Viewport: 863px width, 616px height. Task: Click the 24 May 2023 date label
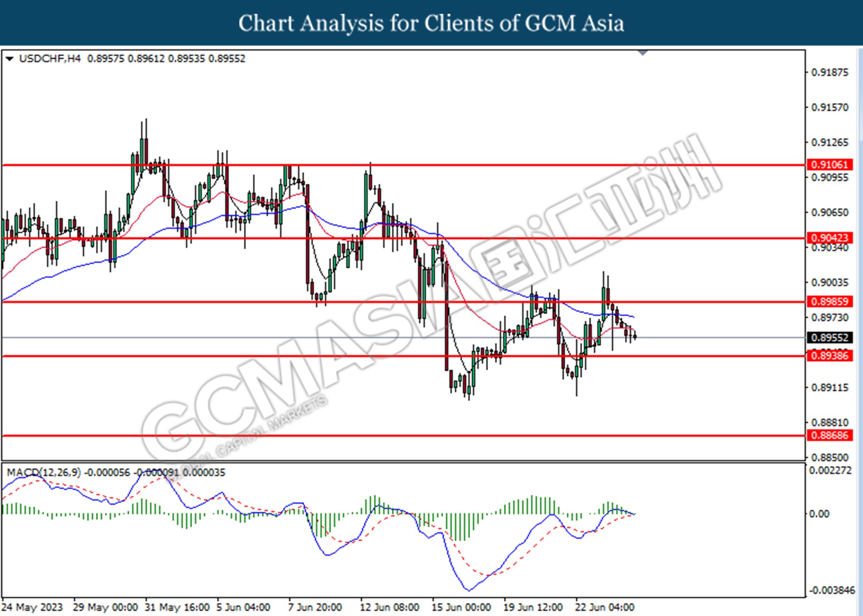point(32,607)
